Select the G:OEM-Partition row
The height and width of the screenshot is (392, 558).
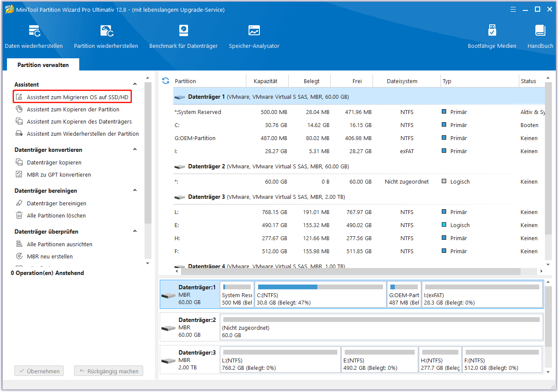[x=359, y=138]
